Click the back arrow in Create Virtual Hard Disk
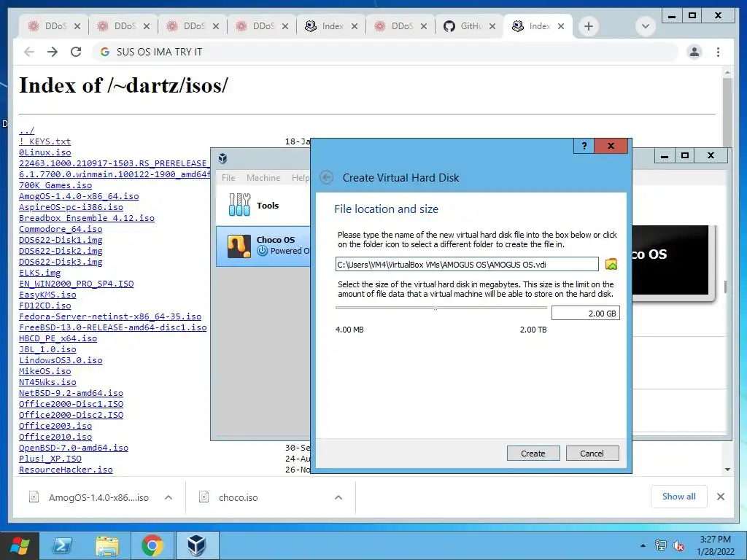Screen dimensions: 747x560 point(326,178)
